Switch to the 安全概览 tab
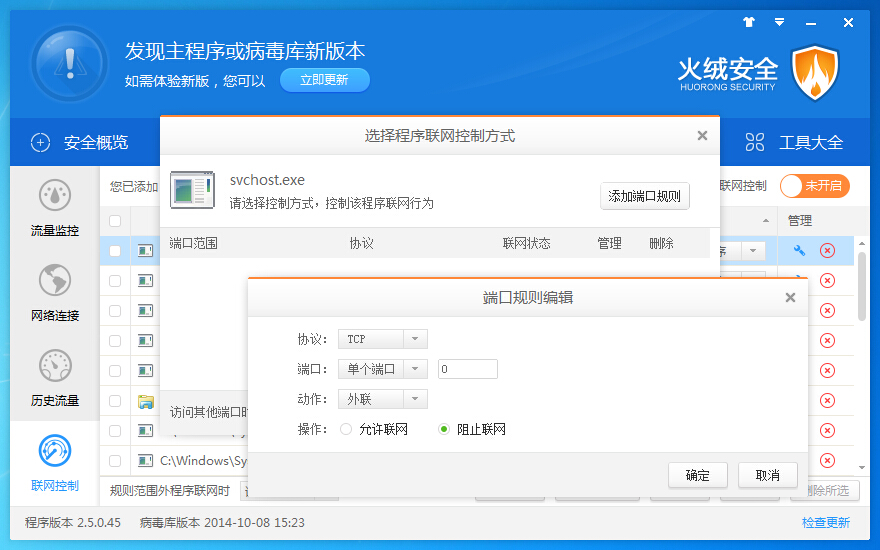The width and height of the screenshot is (880, 550). click(80, 143)
